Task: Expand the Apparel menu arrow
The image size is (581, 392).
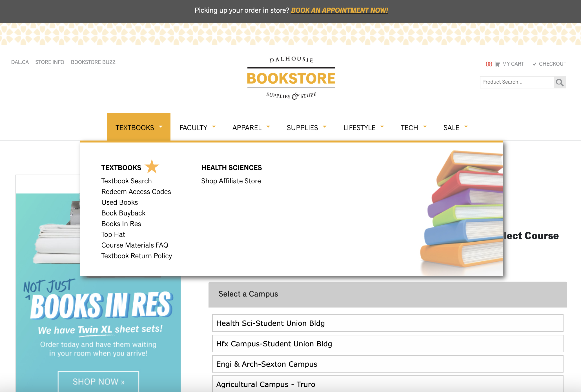Action: click(x=268, y=127)
